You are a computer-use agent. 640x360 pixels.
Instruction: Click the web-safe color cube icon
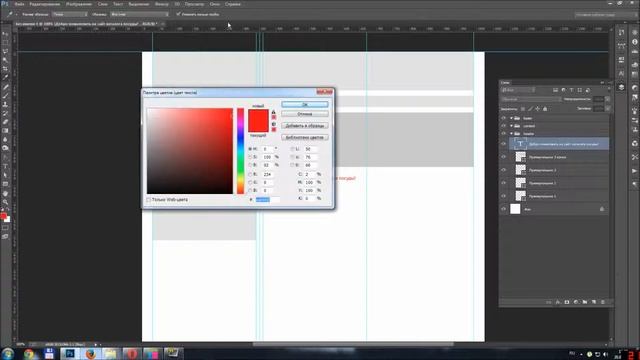pos(273,124)
